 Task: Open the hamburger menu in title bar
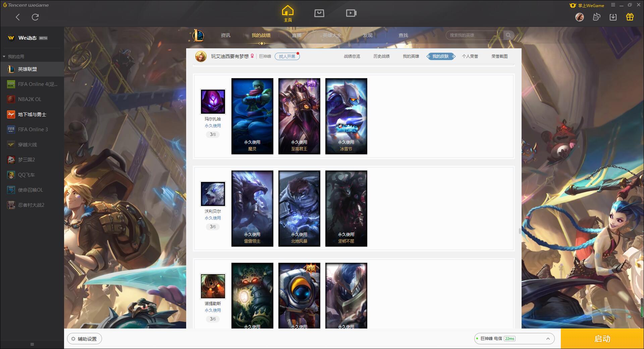click(613, 5)
